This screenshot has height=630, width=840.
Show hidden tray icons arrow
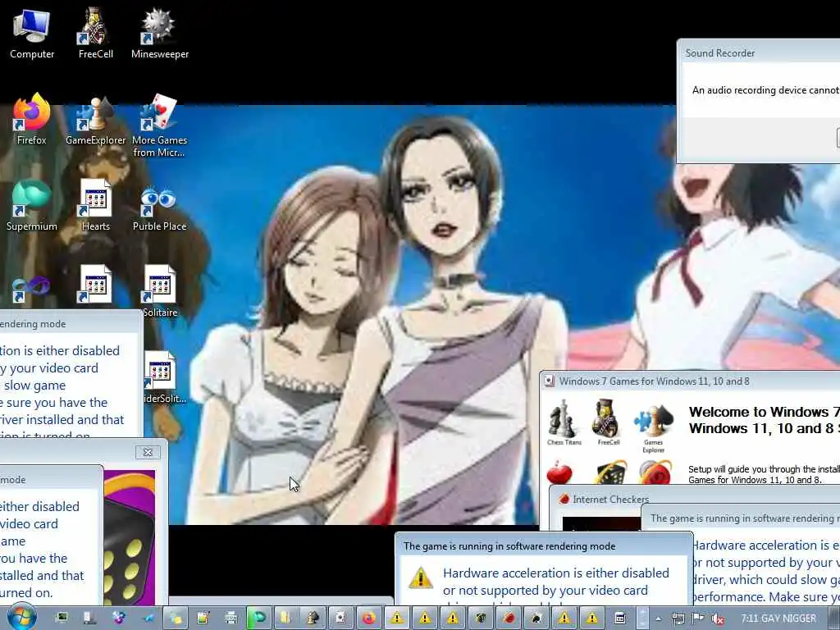click(x=659, y=619)
